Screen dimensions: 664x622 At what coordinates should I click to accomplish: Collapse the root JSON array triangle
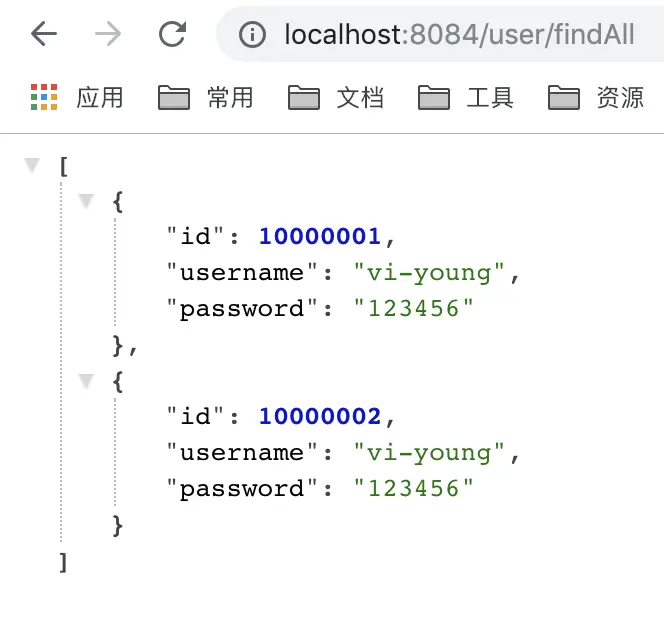pos(32,165)
